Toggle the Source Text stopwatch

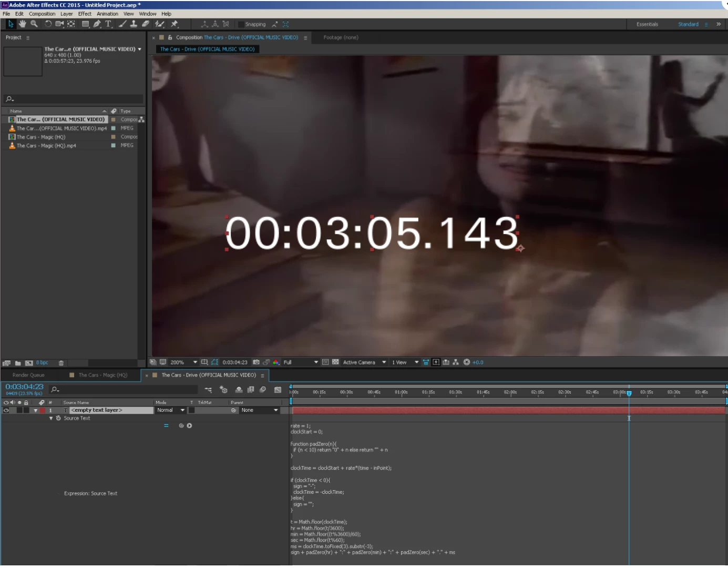tap(58, 418)
